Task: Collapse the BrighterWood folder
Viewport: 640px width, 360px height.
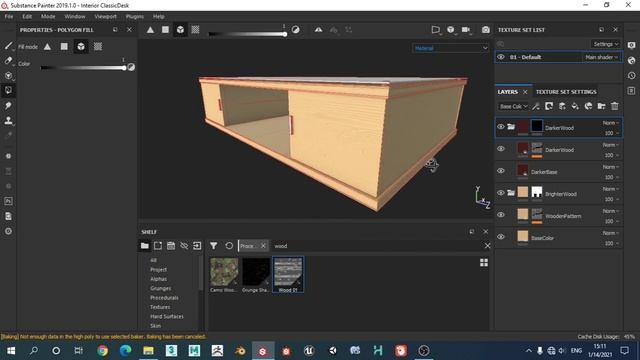Action: click(x=511, y=193)
